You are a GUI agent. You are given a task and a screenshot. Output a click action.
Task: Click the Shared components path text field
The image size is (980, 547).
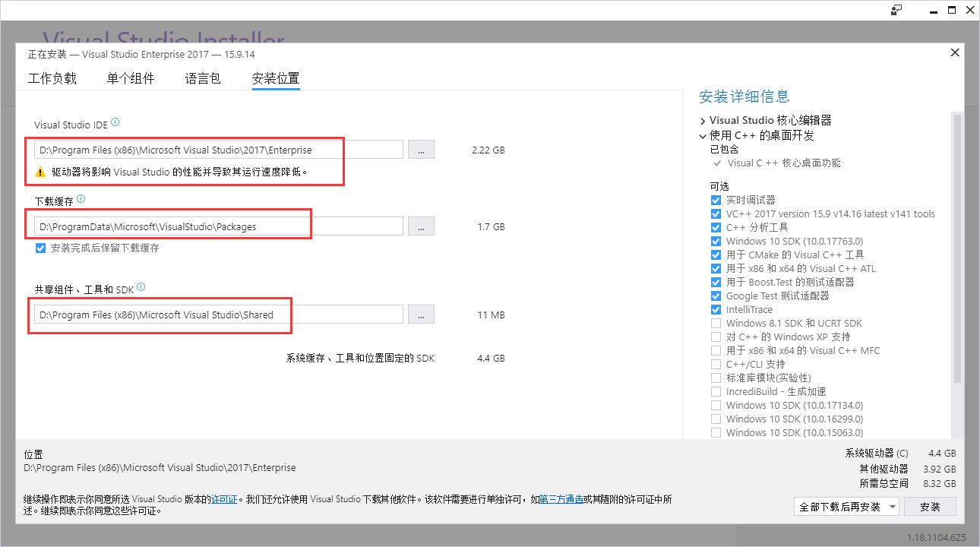point(217,315)
